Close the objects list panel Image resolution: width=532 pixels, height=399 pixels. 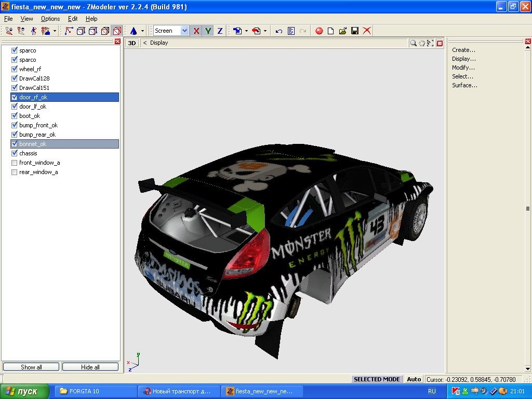[117, 42]
